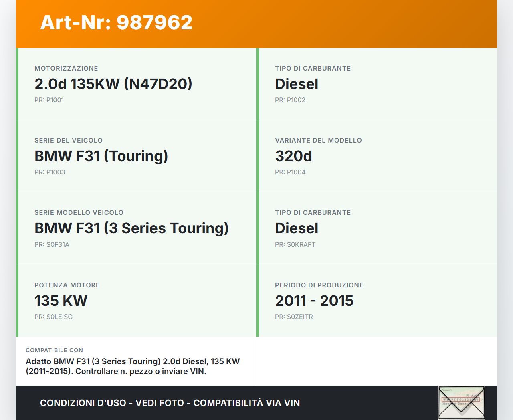The height and width of the screenshot is (420, 513).
Task: Click the PR: P1004 code
Action: [290, 172]
